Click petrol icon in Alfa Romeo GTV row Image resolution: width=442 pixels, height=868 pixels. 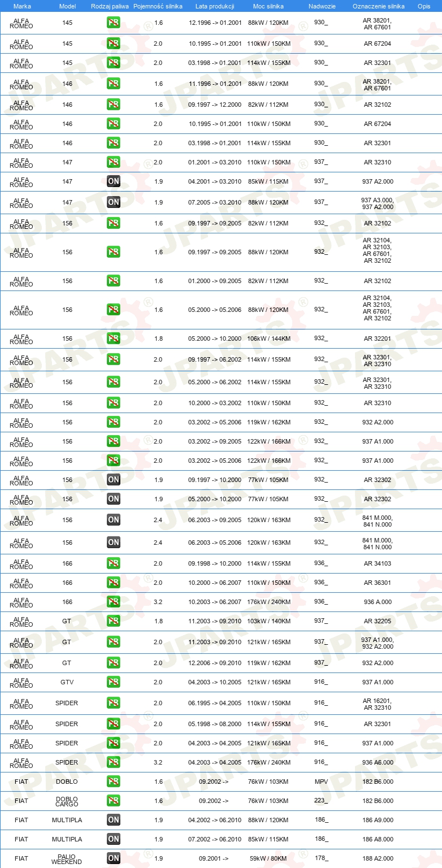click(x=113, y=682)
